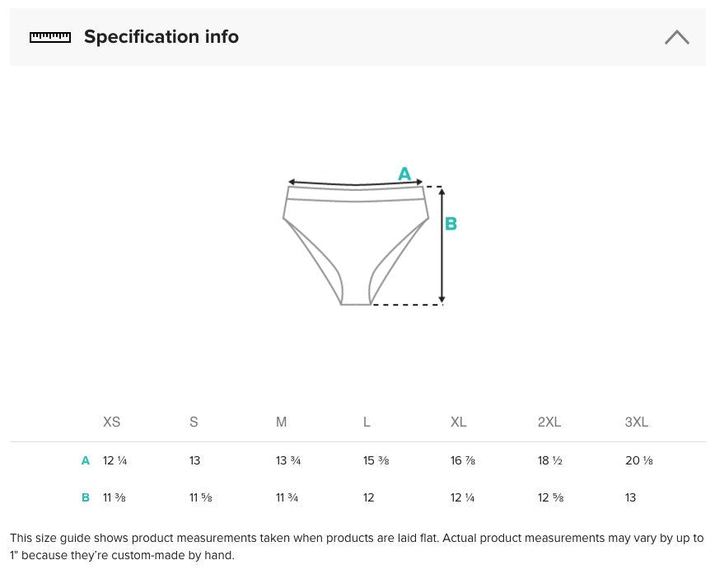Click the 12 ¼ XS waist measurement
The width and height of the screenshot is (715, 588).
point(115,460)
